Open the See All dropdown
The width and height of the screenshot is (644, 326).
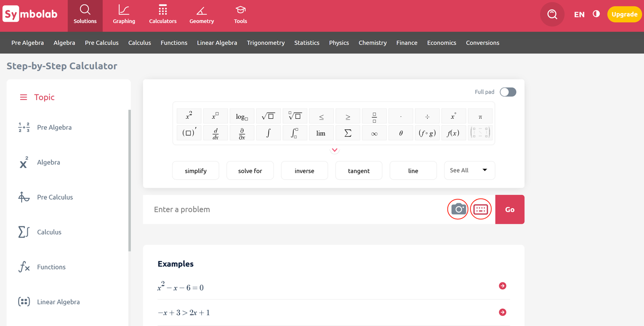(x=469, y=171)
